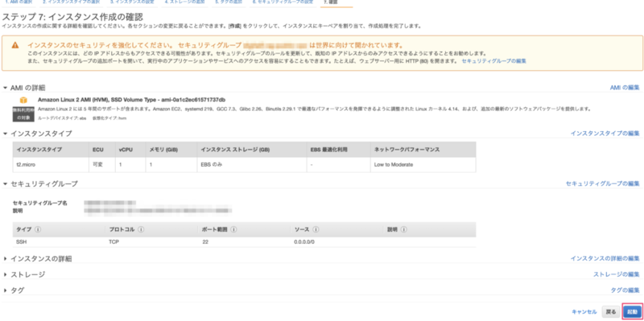Open step 6 security group settings tab

pyautogui.click(x=283, y=2)
